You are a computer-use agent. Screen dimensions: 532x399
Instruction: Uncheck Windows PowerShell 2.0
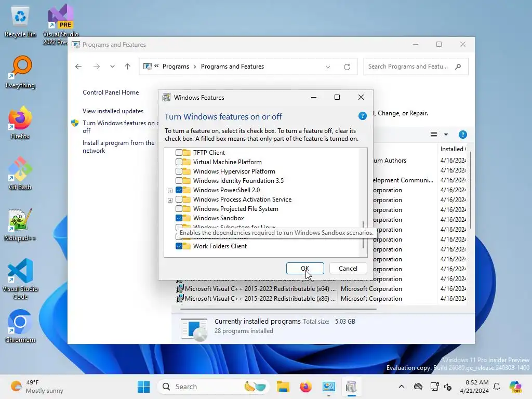[x=179, y=190]
